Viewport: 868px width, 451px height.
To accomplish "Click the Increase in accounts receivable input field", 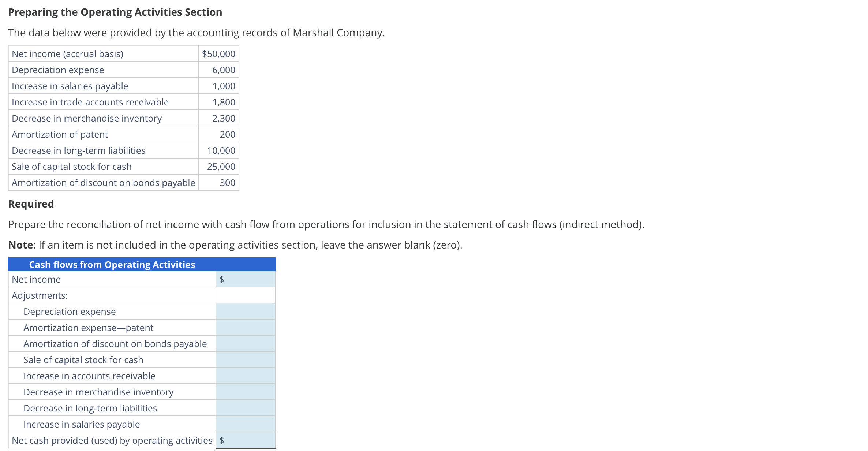I will click(x=245, y=376).
